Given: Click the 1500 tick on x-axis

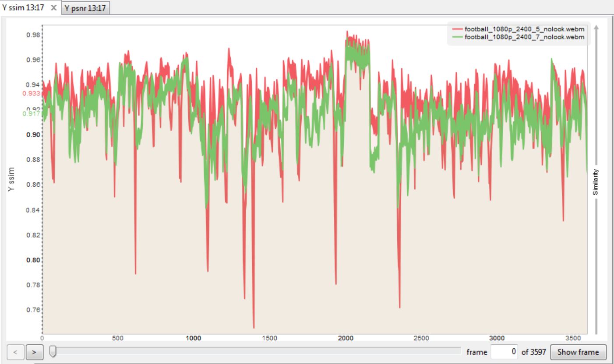Looking at the screenshot, I should coord(269,338).
